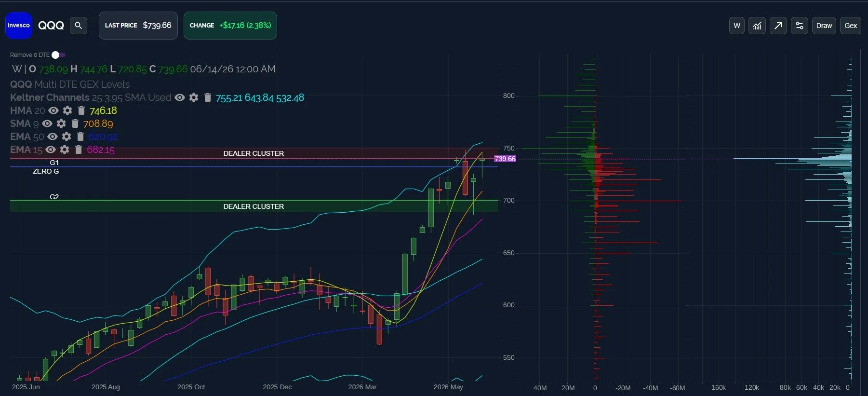The height and width of the screenshot is (396, 868).
Task: Open EMA 15 settings gear
Action: click(65, 150)
